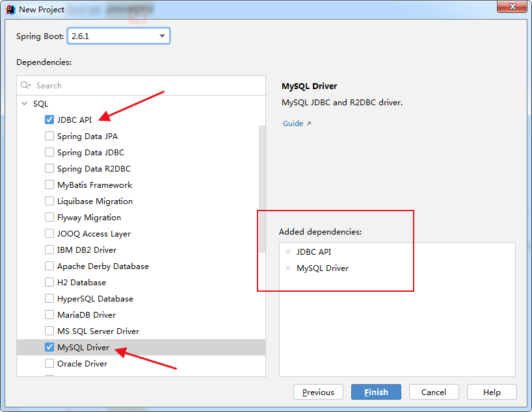Screen dimensions: 532x412
Task: Tick H2 Database checkbox
Action: pos(49,283)
